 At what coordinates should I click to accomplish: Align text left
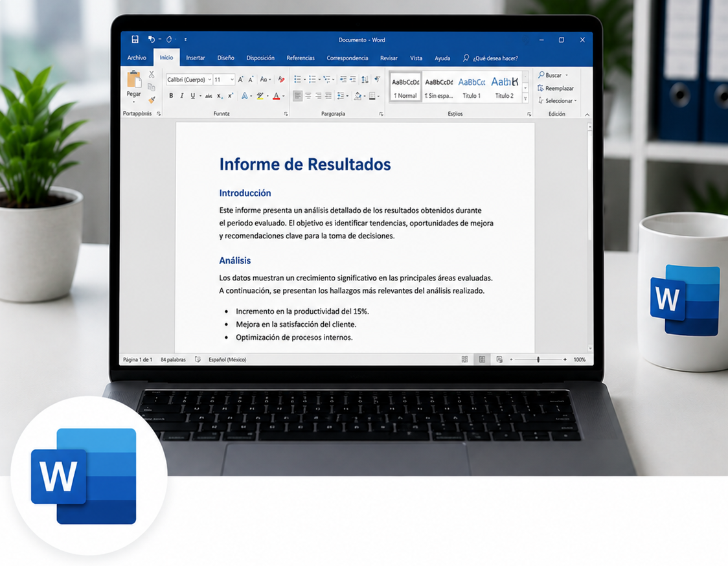click(x=297, y=96)
